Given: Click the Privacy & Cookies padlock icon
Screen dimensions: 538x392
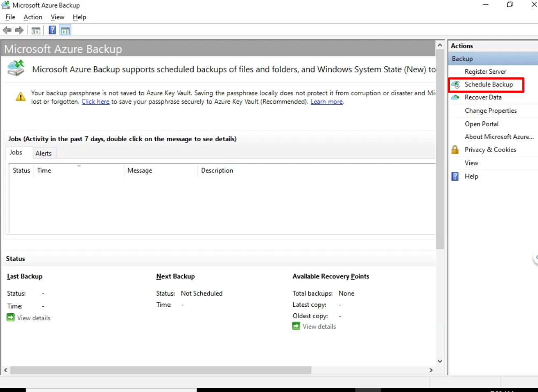Looking at the screenshot, I should click(455, 149).
